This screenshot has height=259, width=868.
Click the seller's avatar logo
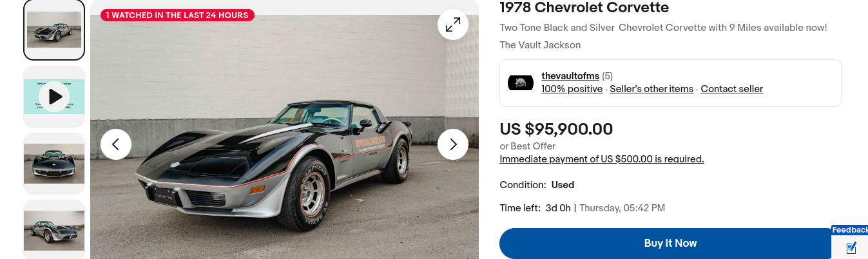coord(521,83)
